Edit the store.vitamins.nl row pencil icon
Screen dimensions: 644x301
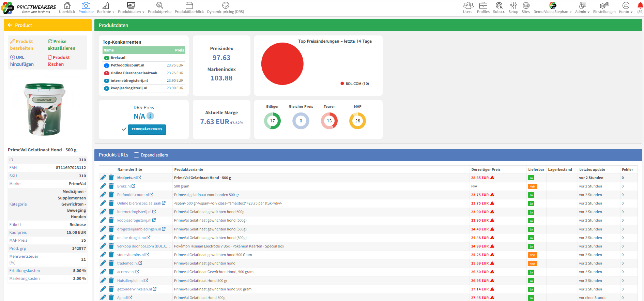click(x=103, y=255)
